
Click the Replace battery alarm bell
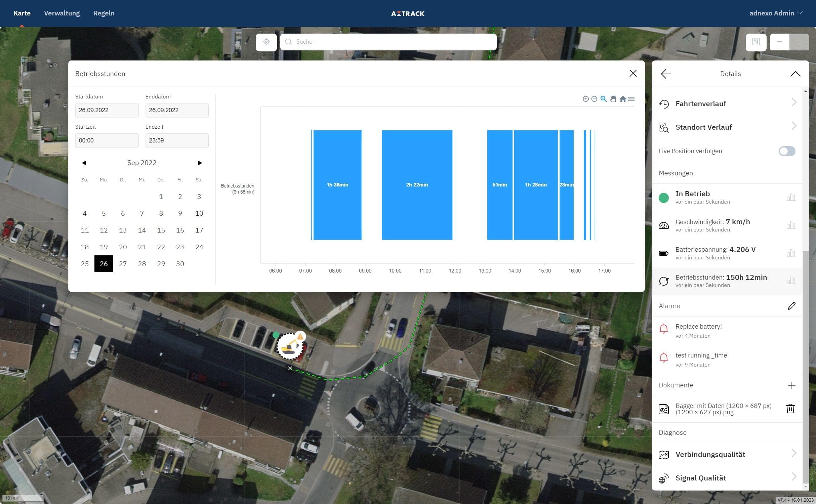coord(663,329)
